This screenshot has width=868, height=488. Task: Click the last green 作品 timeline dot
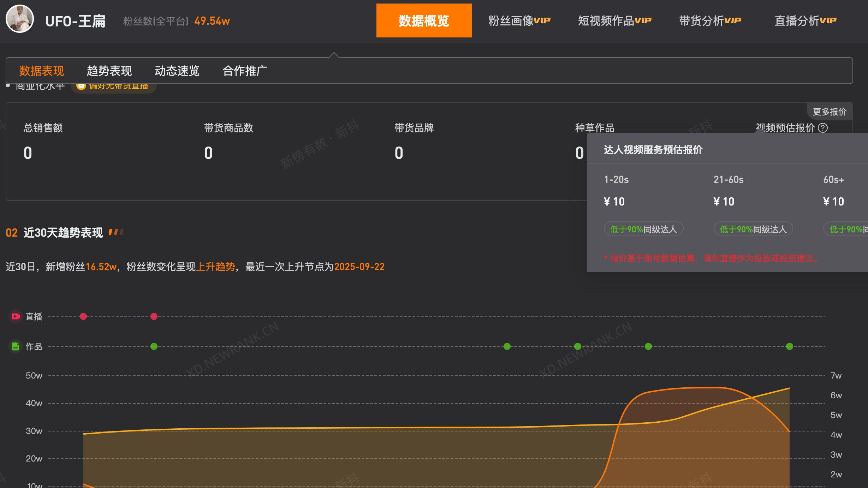pos(790,346)
